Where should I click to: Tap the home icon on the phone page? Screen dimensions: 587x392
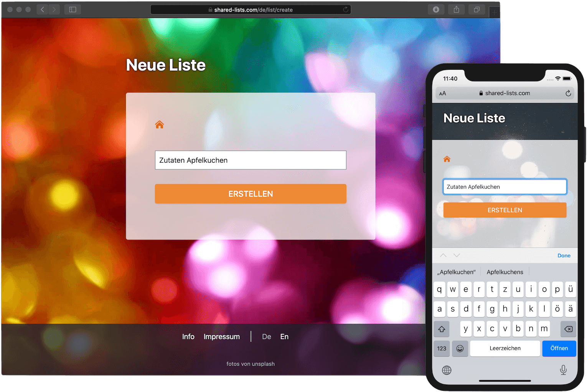point(447,159)
